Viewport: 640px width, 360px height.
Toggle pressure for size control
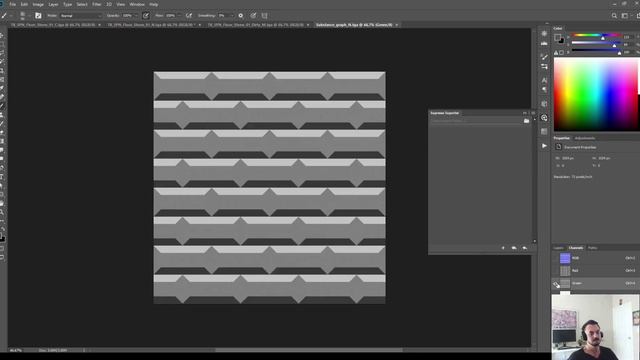click(253, 16)
